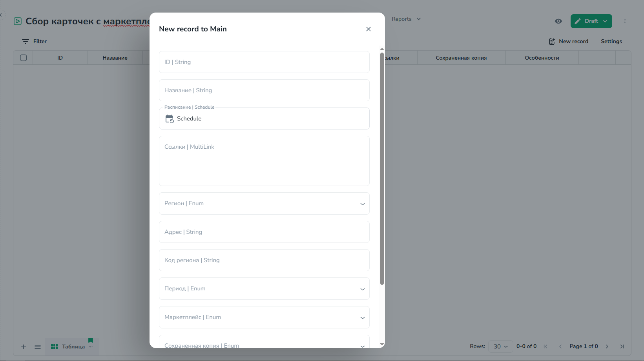The height and width of the screenshot is (361, 644).
Task: Toggle the select-all rows checkbox
Action: (x=24, y=58)
